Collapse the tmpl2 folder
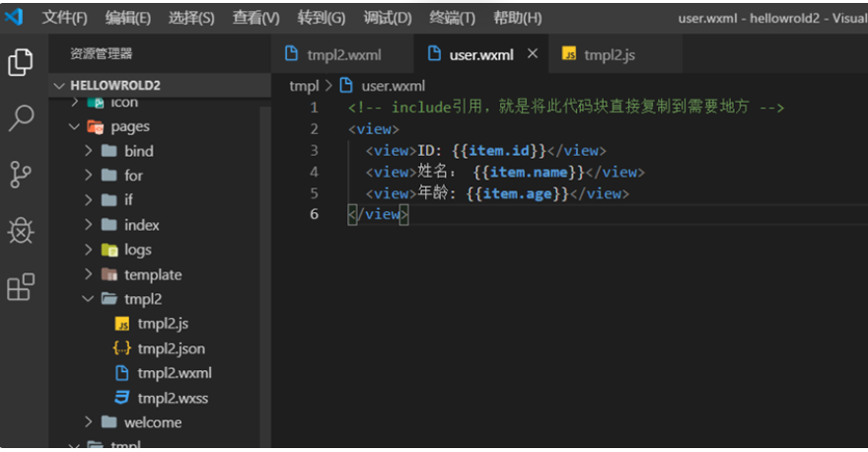Screen dimensions: 868x452 coord(88,299)
